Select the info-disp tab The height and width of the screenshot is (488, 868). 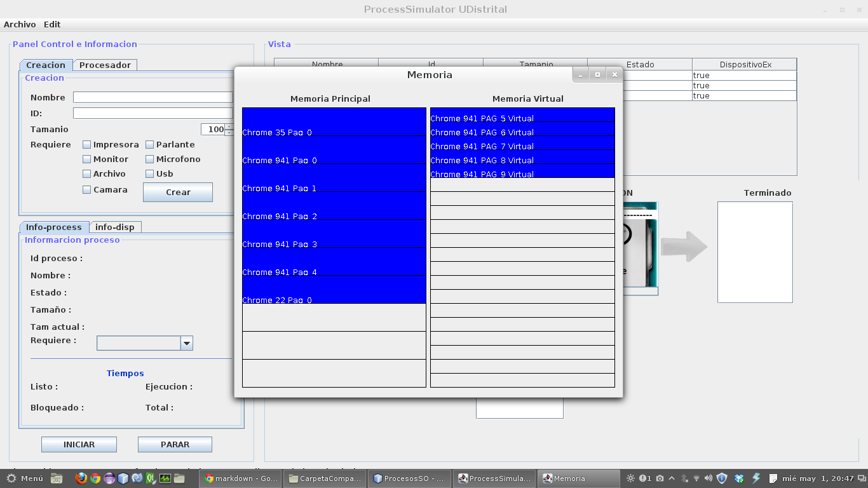pyautogui.click(x=115, y=227)
